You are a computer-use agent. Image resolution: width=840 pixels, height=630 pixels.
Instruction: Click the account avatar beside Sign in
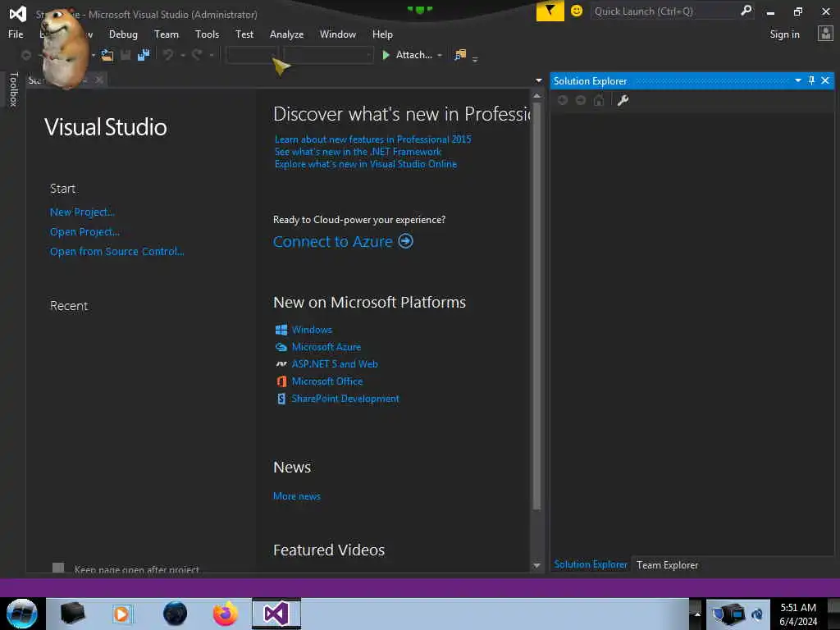tap(825, 34)
